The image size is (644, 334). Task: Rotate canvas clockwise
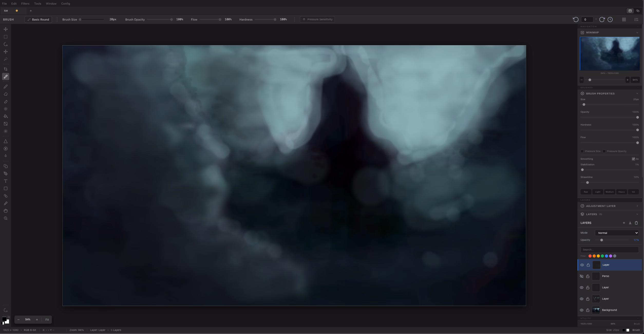(x=602, y=20)
